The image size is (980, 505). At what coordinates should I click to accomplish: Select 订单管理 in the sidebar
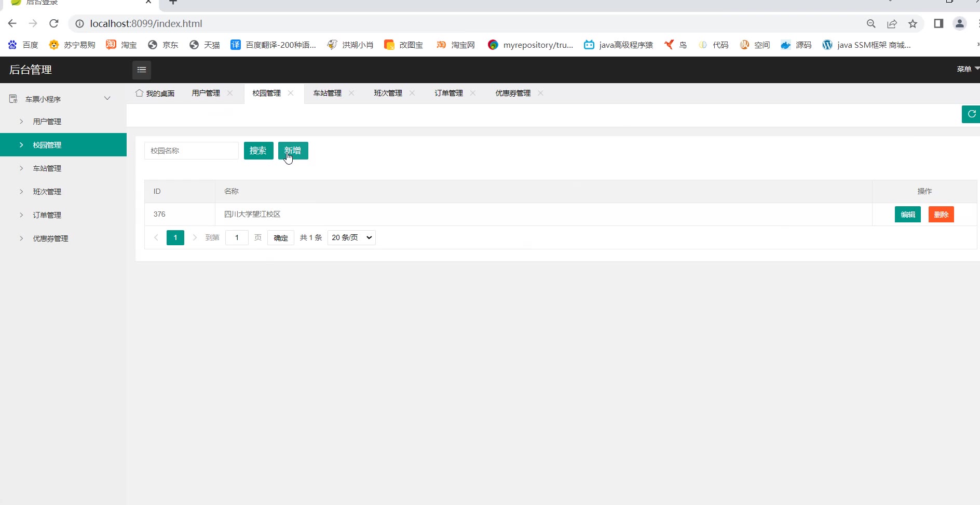click(x=63, y=215)
